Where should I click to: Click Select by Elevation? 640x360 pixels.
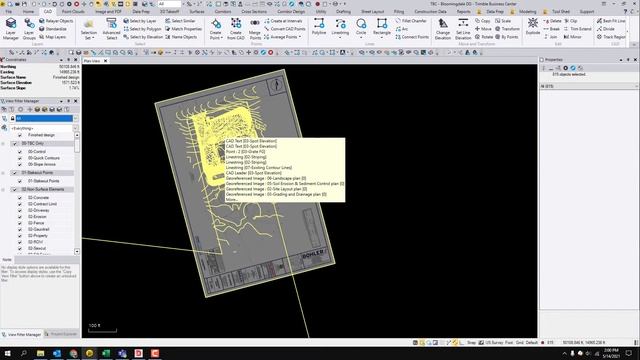(x=143, y=37)
